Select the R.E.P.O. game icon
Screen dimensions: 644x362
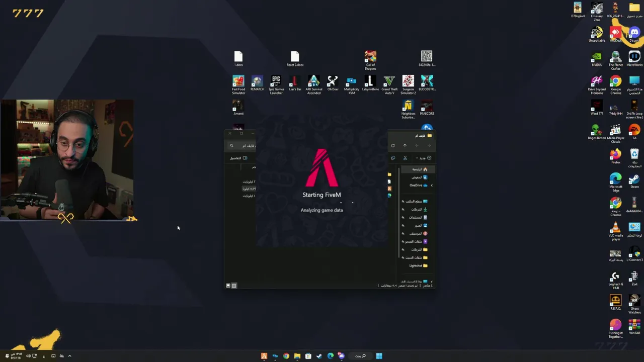(616, 303)
